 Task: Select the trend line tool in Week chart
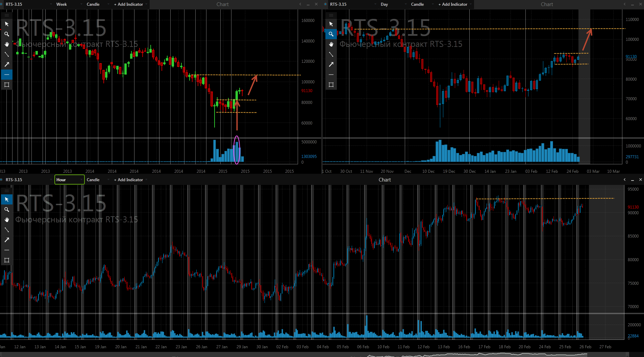click(7, 54)
